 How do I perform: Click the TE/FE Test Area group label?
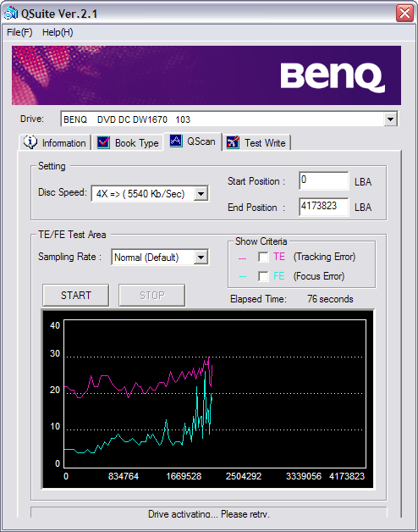click(x=72, y=235)
